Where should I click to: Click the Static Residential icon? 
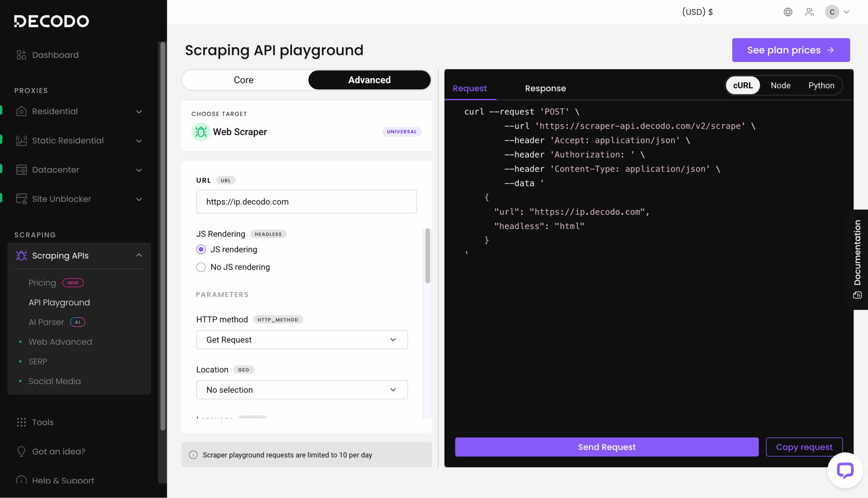21,141
